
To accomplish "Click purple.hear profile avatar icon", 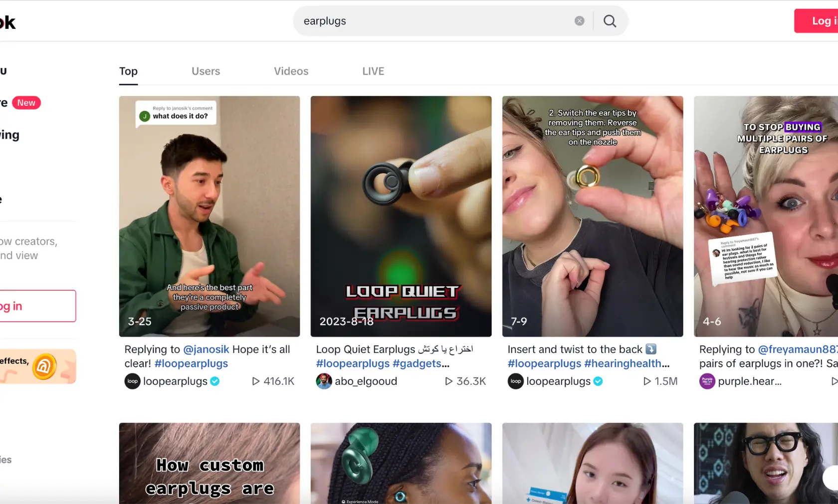I will click(707, 381).
